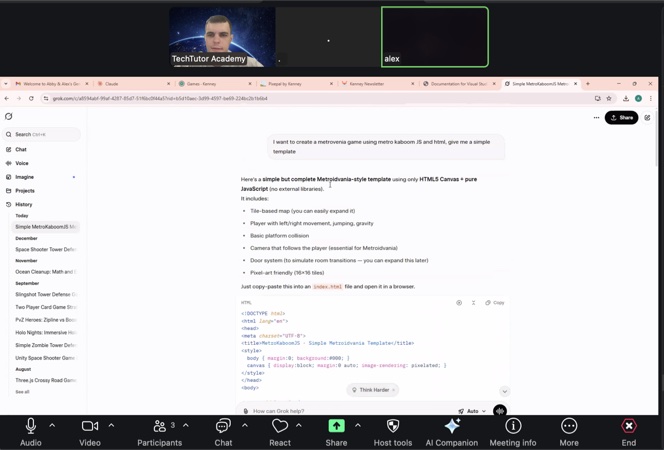The height and width of the screenshot is (450, 664).
Task: Mute microphone with Zoom Audio icon
Action: (30, 426)
